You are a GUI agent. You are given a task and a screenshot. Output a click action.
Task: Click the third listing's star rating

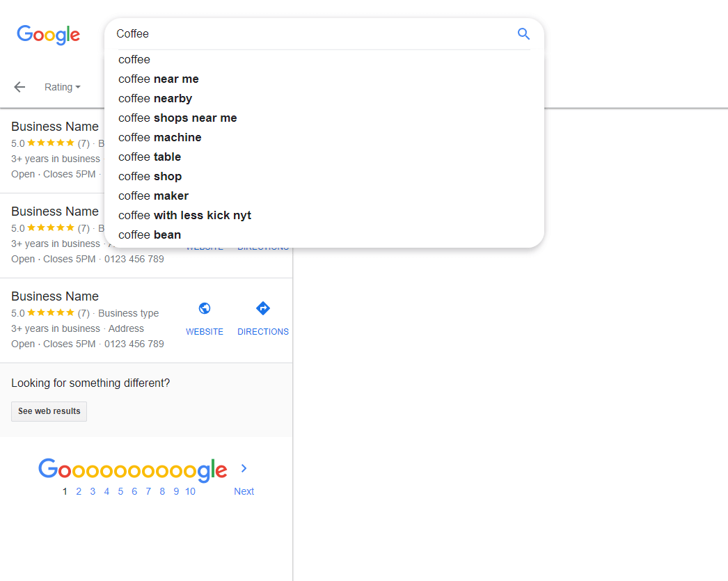pyautogui.click(x=51, y=312)
